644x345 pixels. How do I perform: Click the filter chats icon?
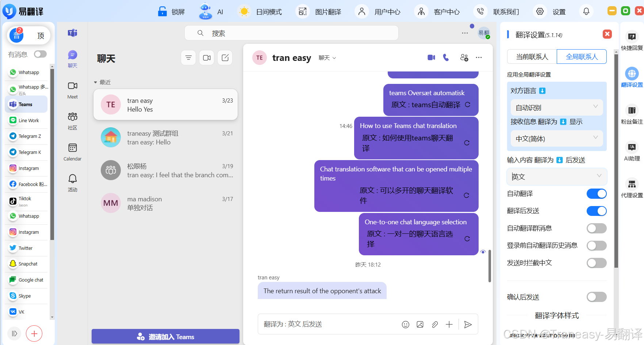pyautogui.click(x=188, y=58)
